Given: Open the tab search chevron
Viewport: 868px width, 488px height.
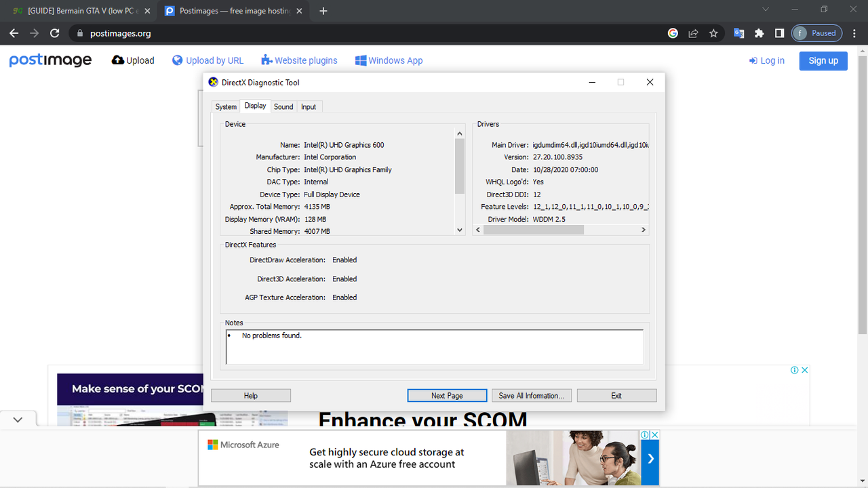Looking at the screenshot, I should click(x=766, y=9).
